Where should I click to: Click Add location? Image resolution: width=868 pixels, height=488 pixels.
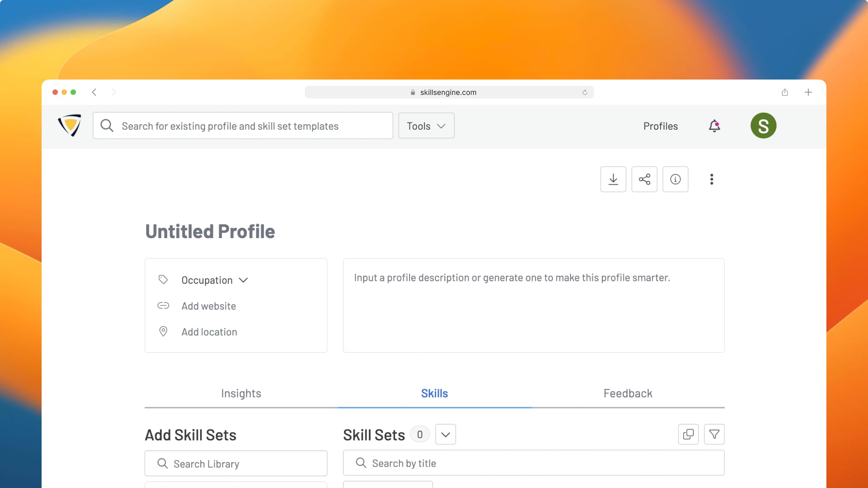click(x=209, y=331)
